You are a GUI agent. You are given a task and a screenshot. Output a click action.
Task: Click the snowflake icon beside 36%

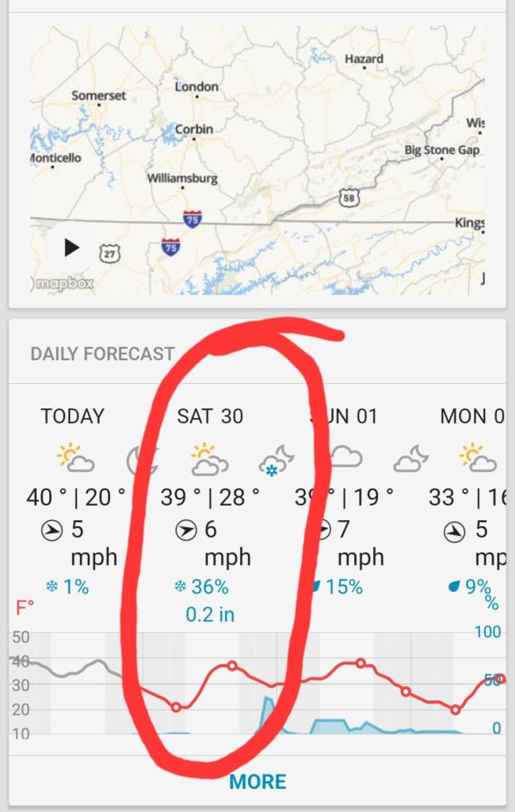point(179,588)
